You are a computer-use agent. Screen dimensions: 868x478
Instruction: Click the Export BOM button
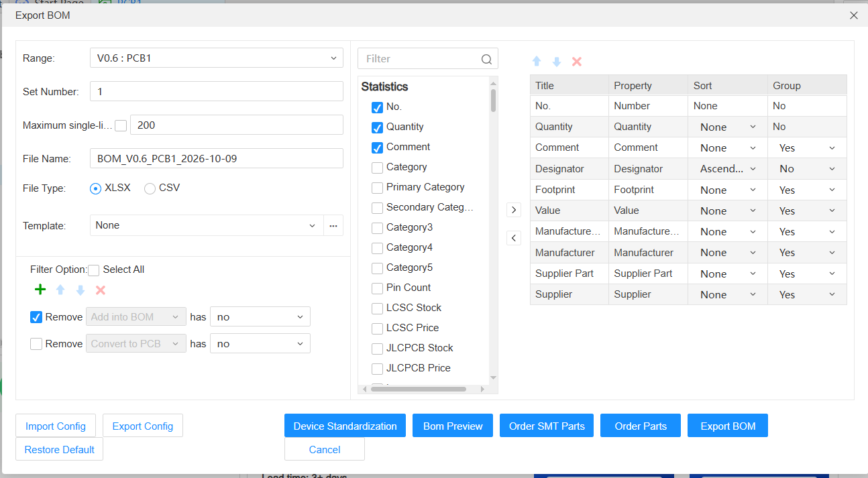[728, 426]
